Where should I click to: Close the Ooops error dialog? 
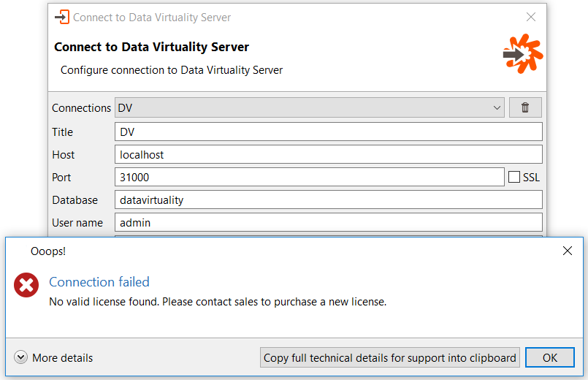(568, 251)
